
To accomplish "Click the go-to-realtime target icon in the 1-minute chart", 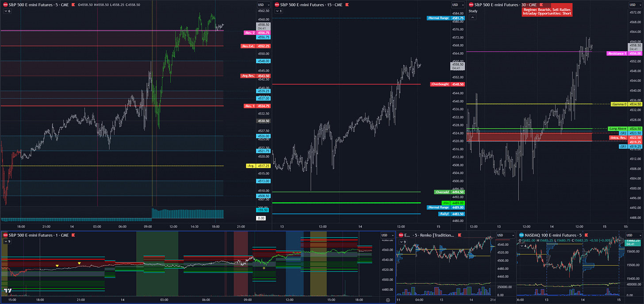I will (x=388, y=300).
